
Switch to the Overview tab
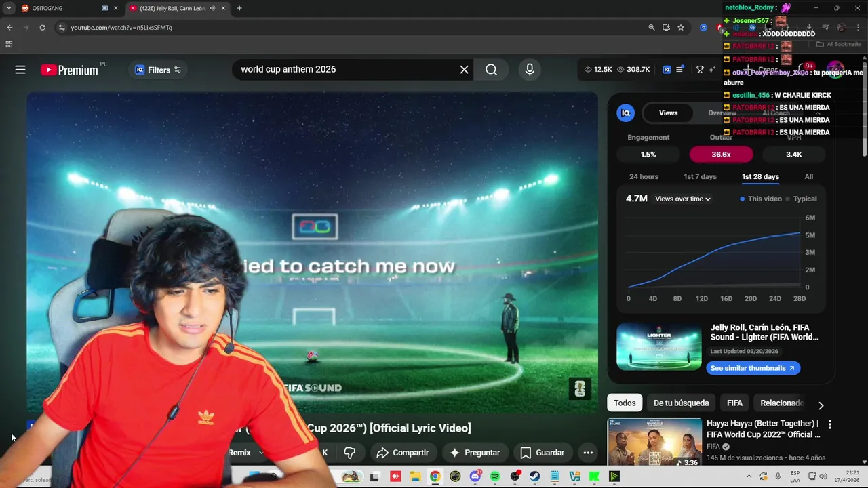pyautogui.click(x=722, y=113)
